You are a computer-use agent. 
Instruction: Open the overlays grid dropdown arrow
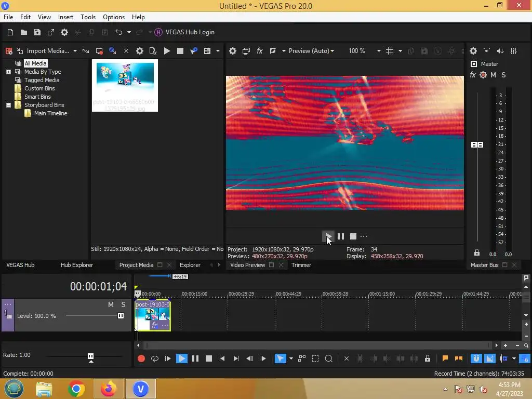coord(401,51)
